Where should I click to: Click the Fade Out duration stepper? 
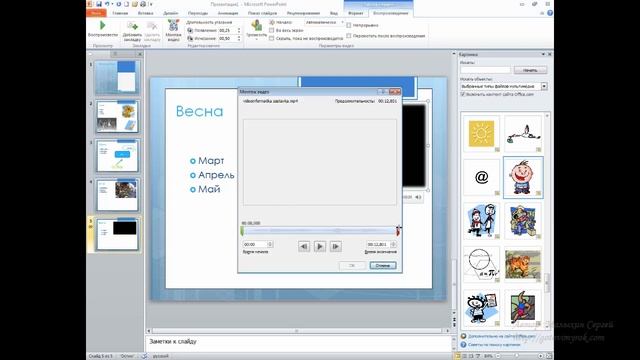tap(239, 38)
